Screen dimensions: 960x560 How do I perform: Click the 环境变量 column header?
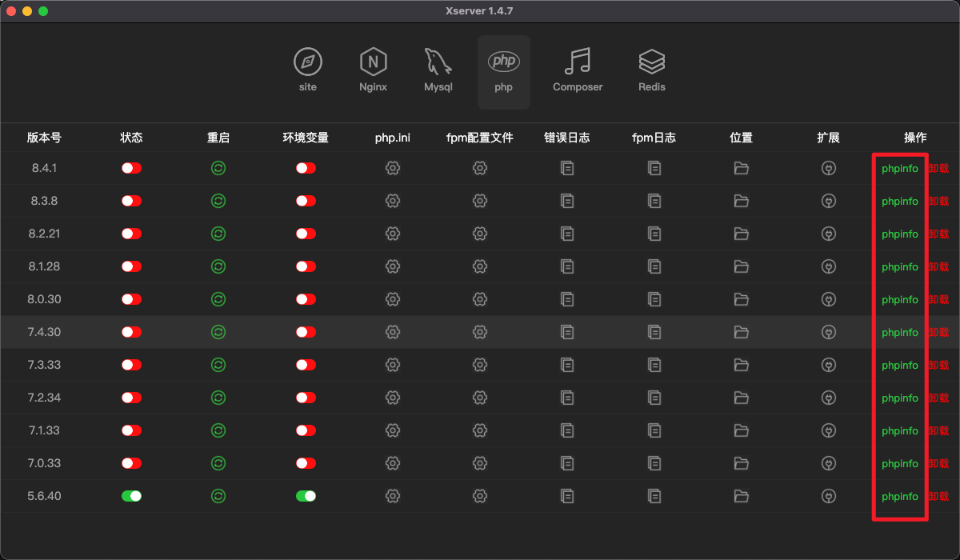point(306,138)
